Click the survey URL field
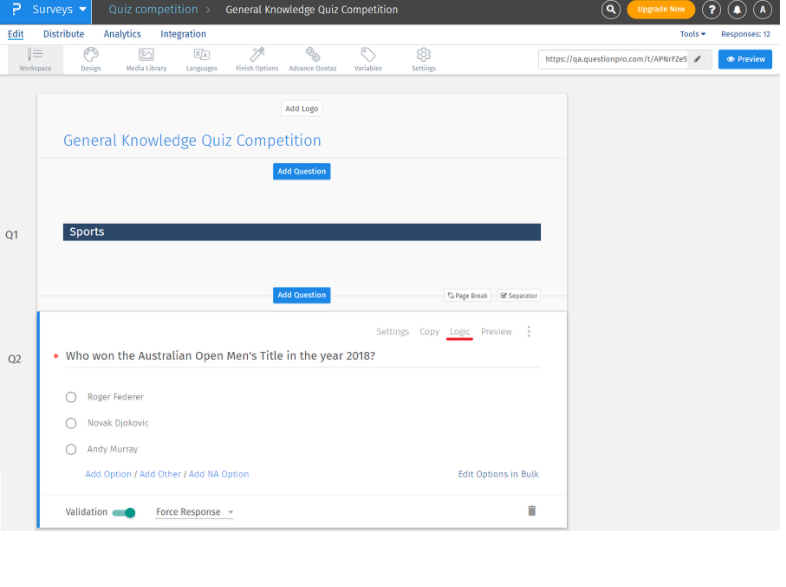786x587 pixels. [616, 59]
